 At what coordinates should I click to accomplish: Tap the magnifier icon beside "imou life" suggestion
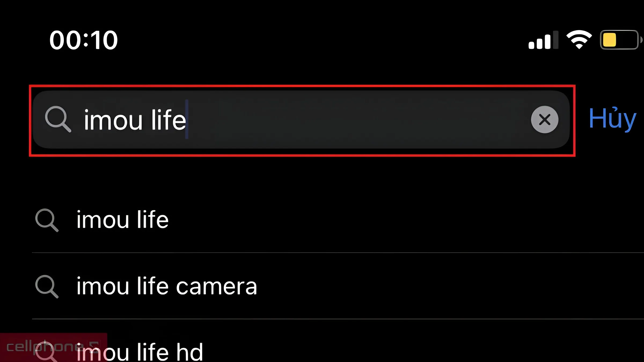click(47, 220)
